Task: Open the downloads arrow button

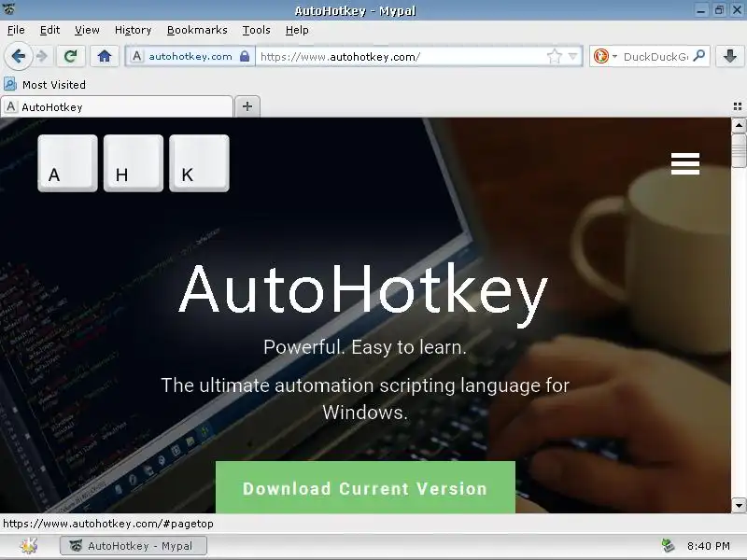Action: click(730, 56)
